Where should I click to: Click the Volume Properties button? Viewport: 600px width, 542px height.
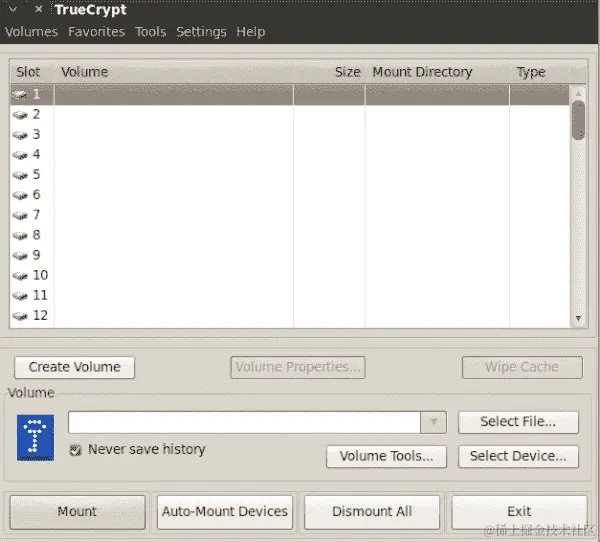298,367
